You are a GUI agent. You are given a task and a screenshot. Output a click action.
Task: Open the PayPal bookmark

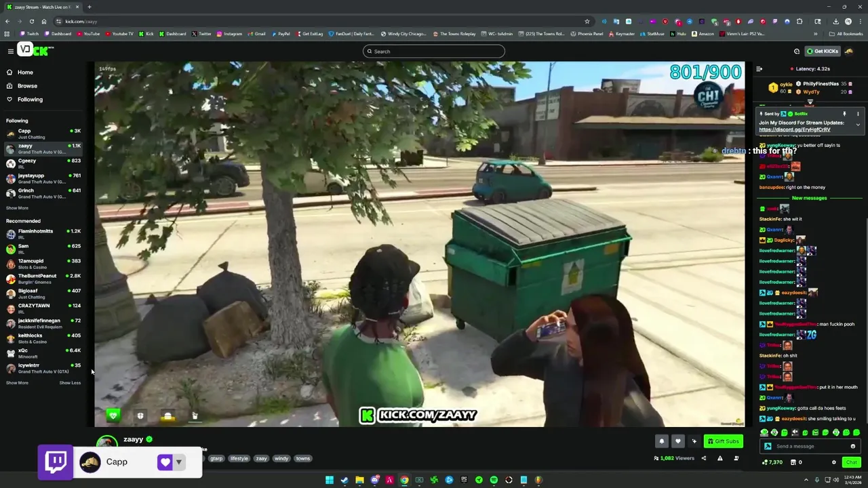pyautogui.click(x=281, y=34)
